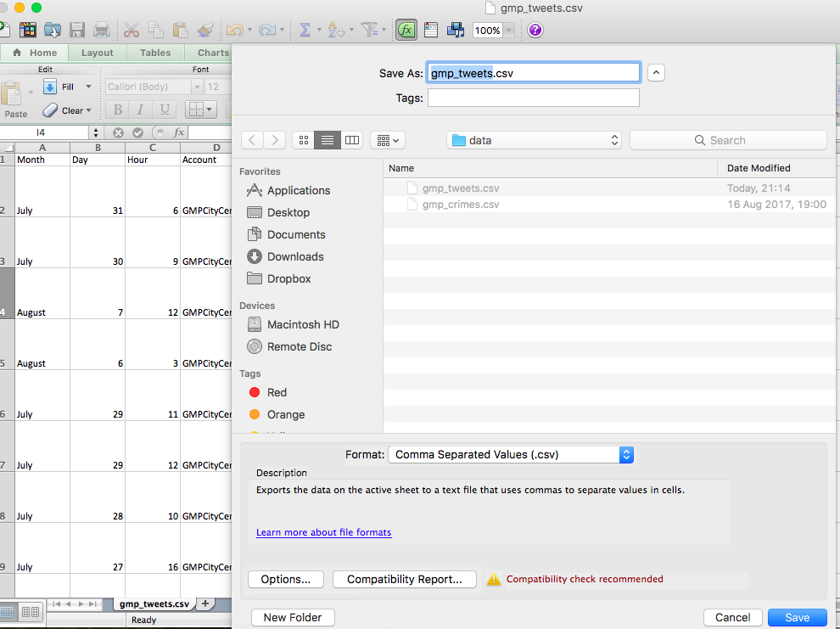This screenshot has width=840, height=629.
Task: Click the Cut scissors icon
Action: [x=131, y=31]
